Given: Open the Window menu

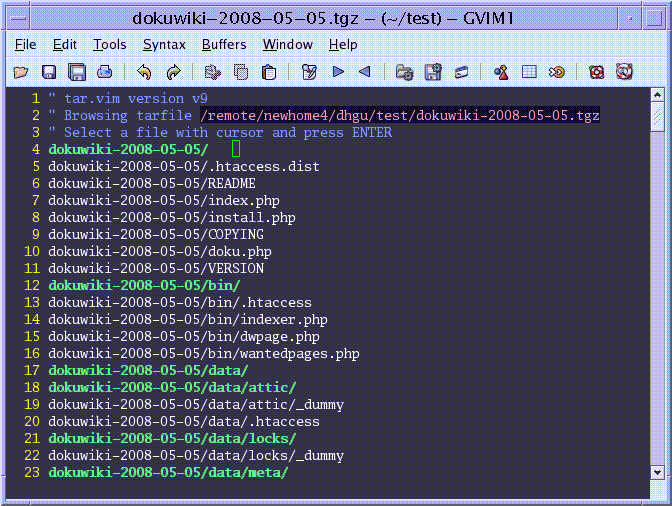Looking at the screenshot, I should (x=288, y=45).
